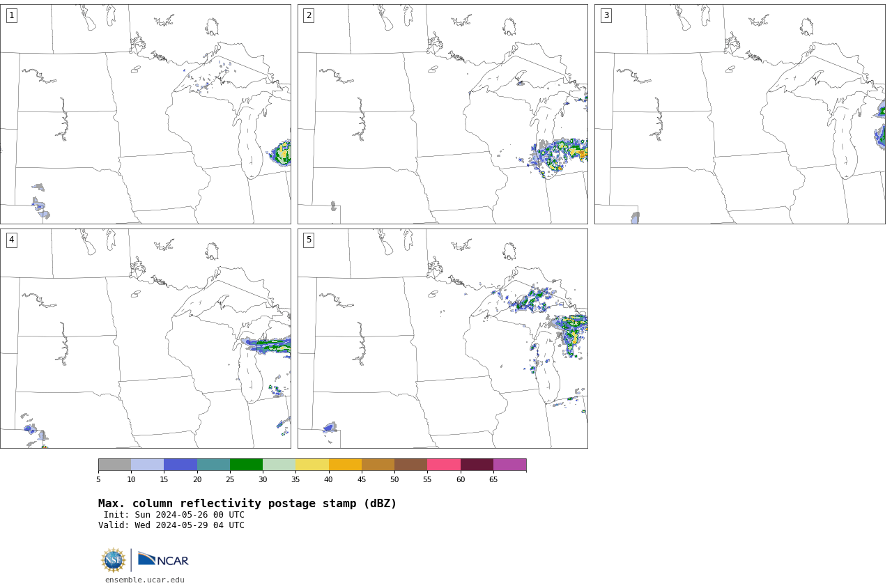Click the number label in panel 3

pyautogui.click(x=606, y=15)
